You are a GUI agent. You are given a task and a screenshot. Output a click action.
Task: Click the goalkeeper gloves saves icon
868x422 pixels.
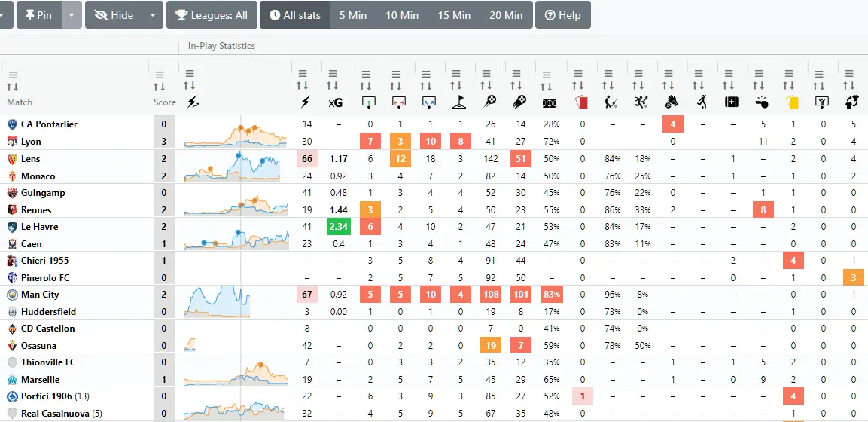coord(670,102)
